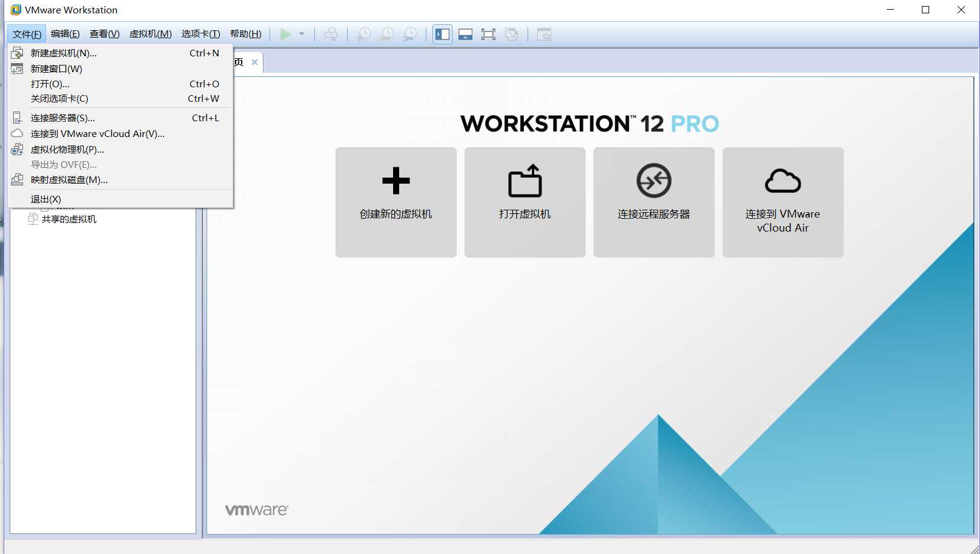Viewport: 980px width, 554px height.
Task: Choose 连接到 VMware vCloud Air(V)... menu entry
Action: [x=121, y=134]
